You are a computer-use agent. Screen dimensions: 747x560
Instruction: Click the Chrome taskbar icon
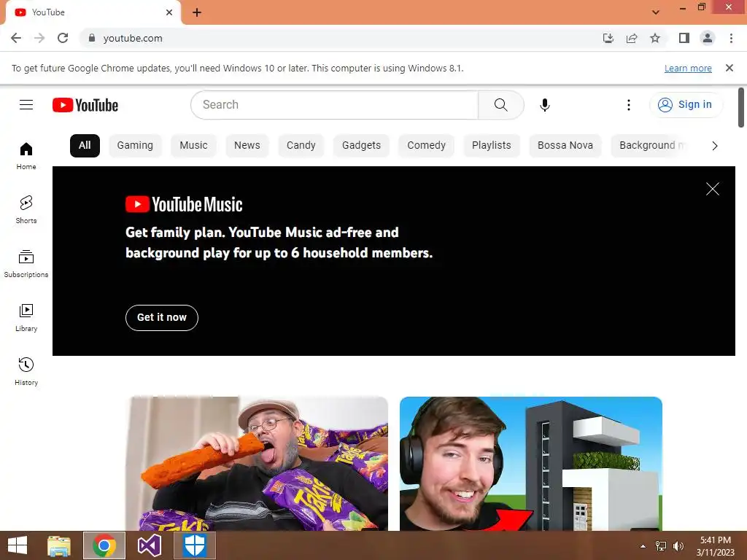(x=104, y=545)
